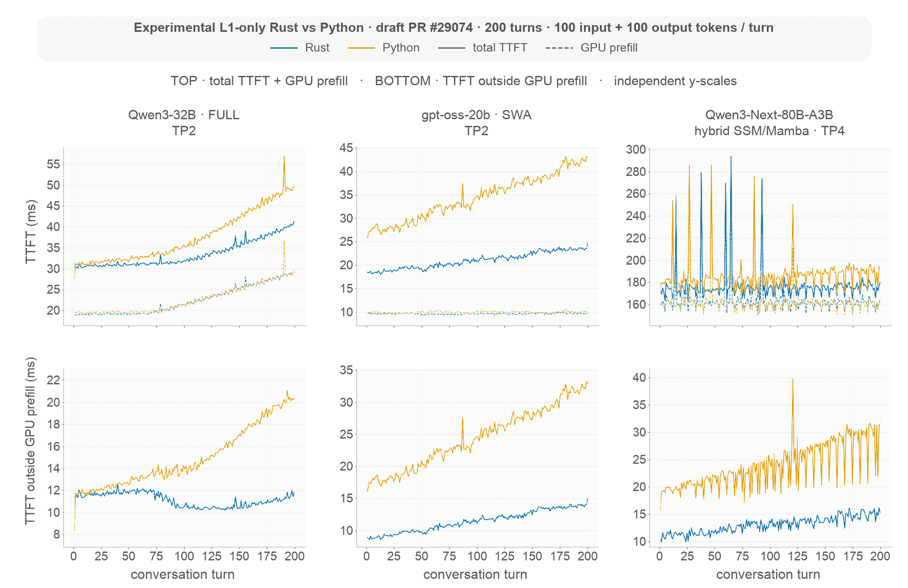Click the 'TTFT (ms)' y-axis label

click(x=31, y=232)
